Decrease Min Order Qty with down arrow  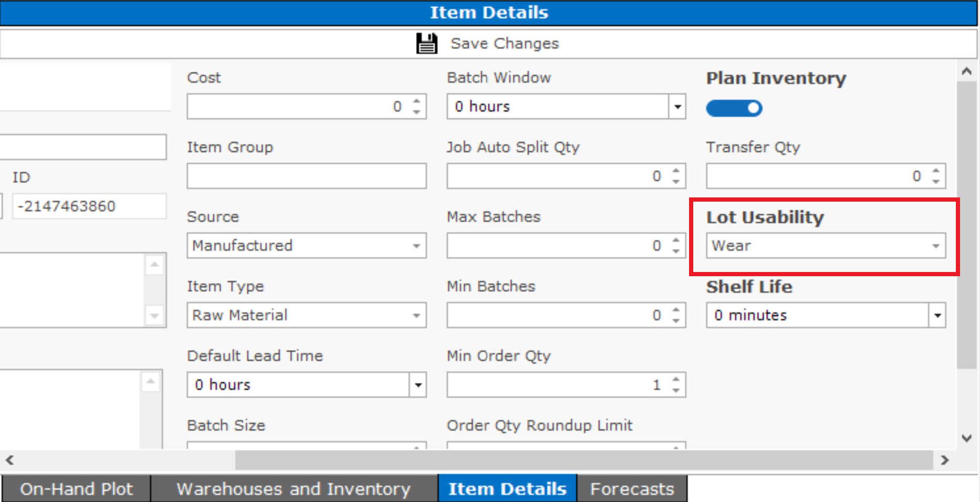pos(676,390)
